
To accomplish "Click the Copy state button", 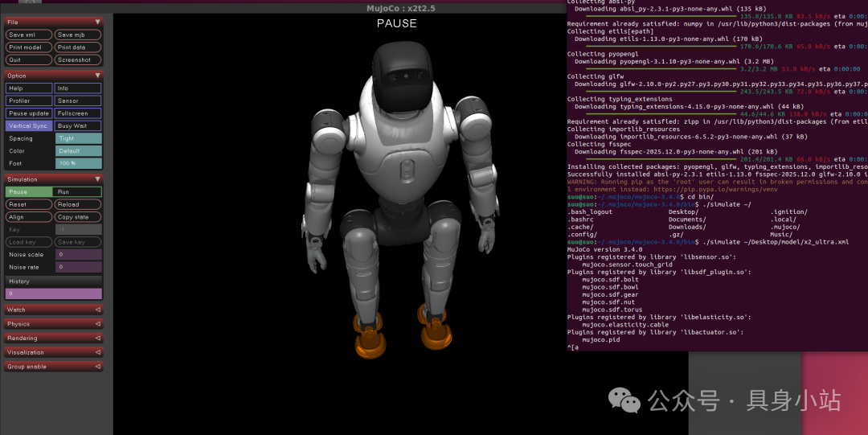I will 77,217.
